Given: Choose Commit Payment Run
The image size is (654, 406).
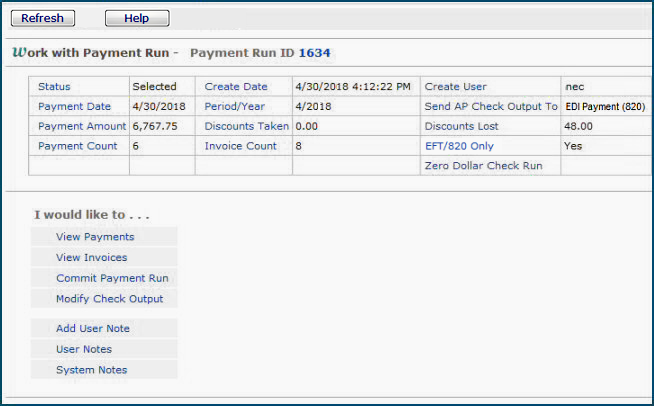Looking at the screenshot, I should [x=112, y=278].
